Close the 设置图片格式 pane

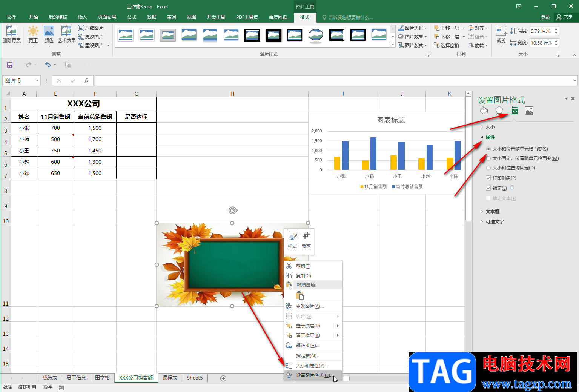pyautogui.click(x=573, y=98)
